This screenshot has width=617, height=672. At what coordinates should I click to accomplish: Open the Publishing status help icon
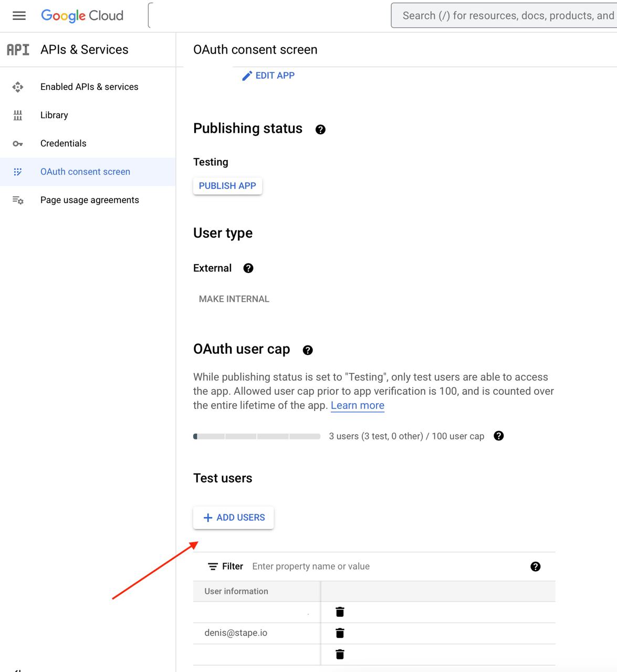pyautogui.click(x=320, y=129)
